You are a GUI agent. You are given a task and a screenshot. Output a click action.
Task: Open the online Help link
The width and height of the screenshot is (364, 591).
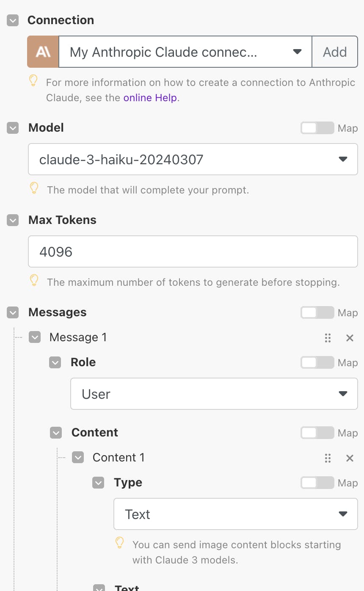click(x=150, y=98)
